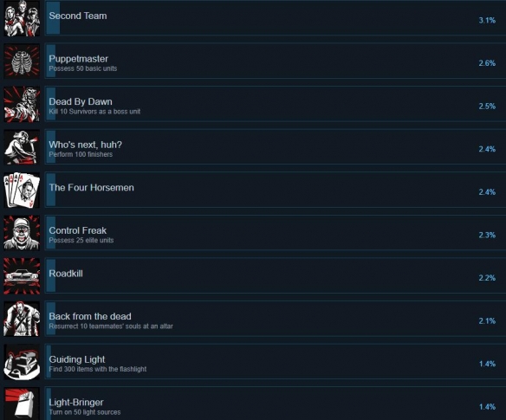The width and height of the screenshot is (506, 420).
Task: Click the Control Freak achievement icon
Action: 22,233
